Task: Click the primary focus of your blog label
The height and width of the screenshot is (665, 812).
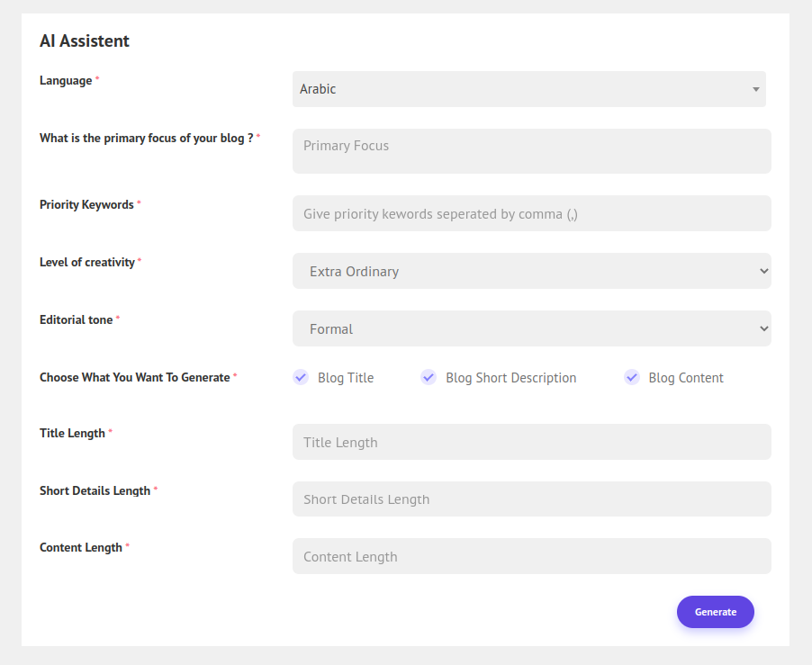Action: click(146, 139)
